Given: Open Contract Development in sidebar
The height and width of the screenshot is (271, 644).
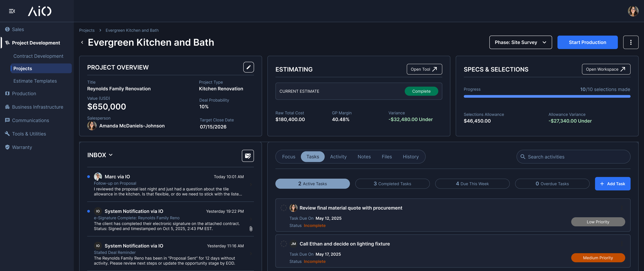Looking at the screenshot, I should (x=38, y=56).
